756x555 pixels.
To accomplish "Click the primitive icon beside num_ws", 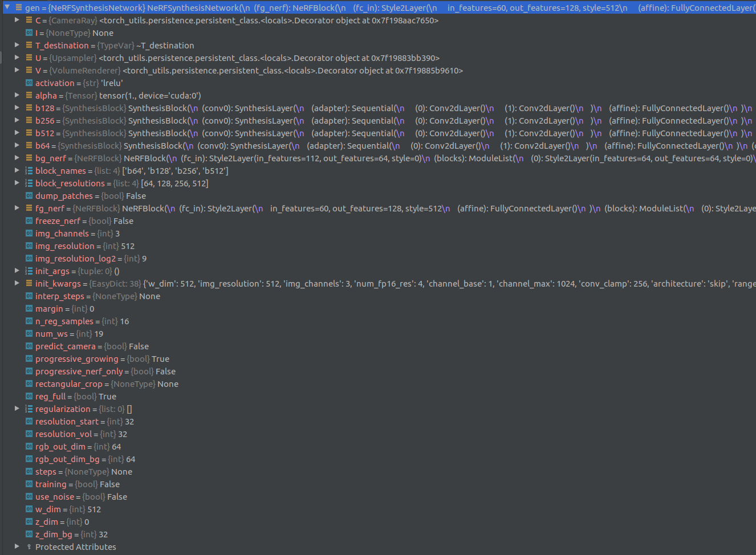I will point(29,333).
